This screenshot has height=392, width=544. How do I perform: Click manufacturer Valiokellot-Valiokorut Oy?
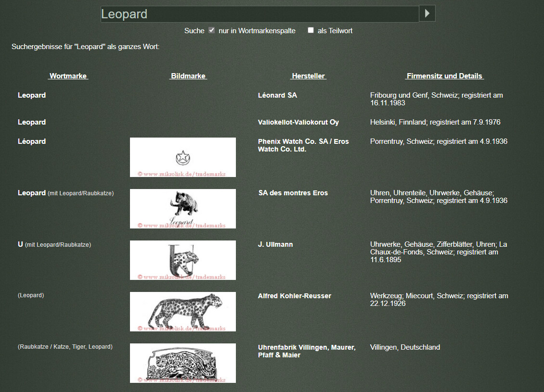click(x=298, y=122)
